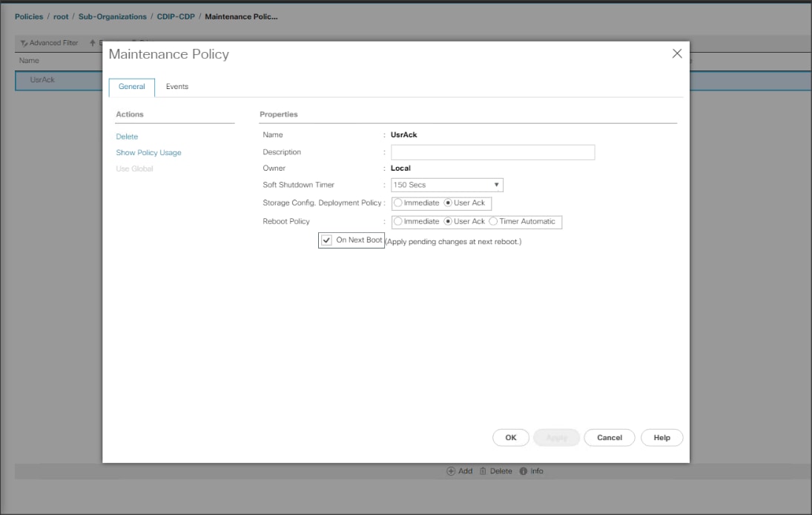Open root in breadcrumb path
The height and width of the screenshot is (515, 812).
tap(61, 16)
